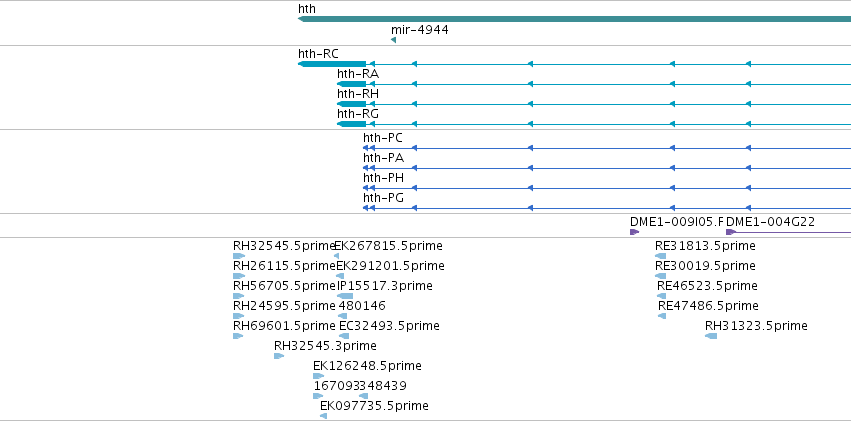Screen dimensions: 851x421
Task: Select the RH31323.5prime EST glyph
Action: (x=711, y=336)
